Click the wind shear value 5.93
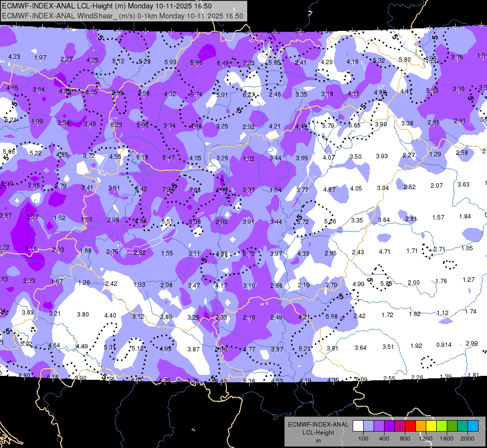Screen dimensions: 487x448 pyautogui.click(x=170, y=62)
